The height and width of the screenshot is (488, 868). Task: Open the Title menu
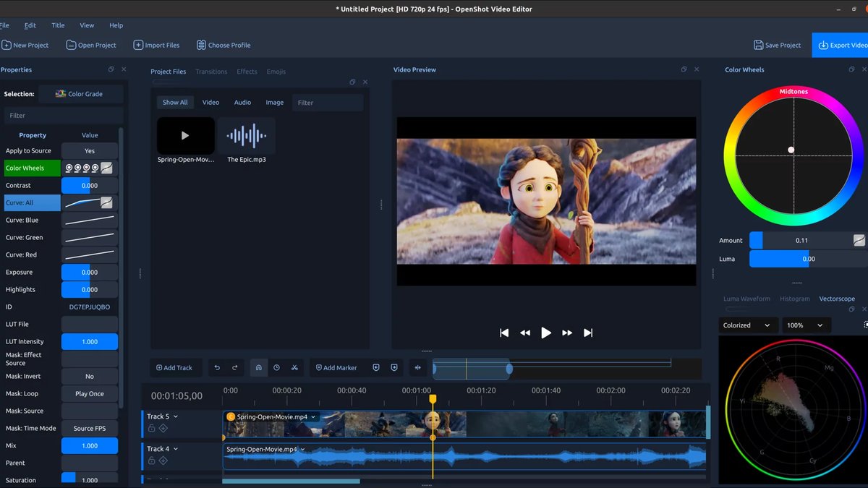[x=58, y=25]
